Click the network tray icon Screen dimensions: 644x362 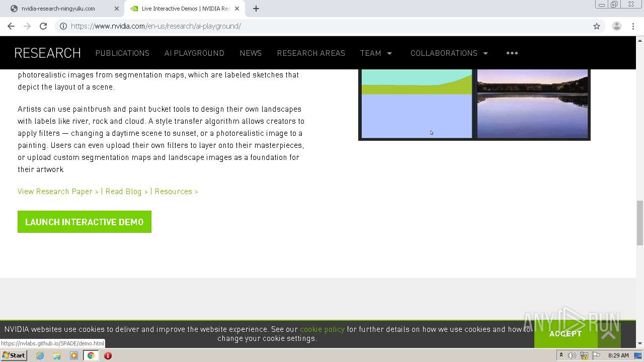click(584, 355)
